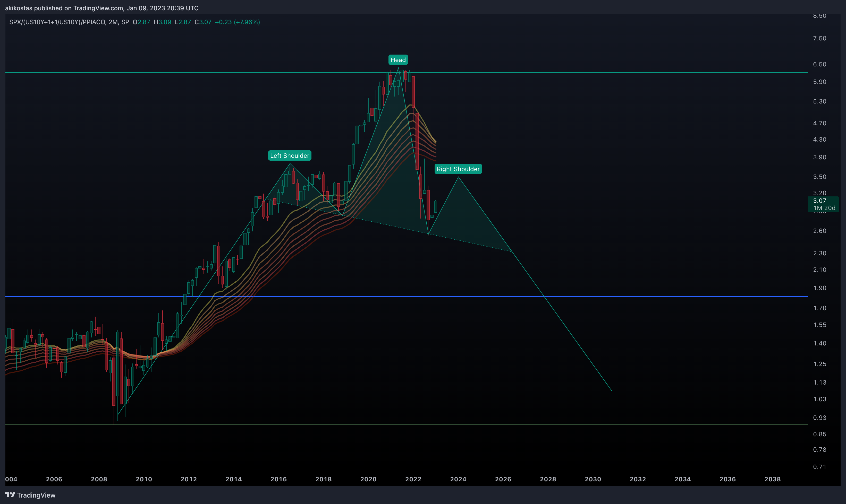
Task: Click the 2012 label on time axis
Action: pyautogui.click(x=189, y=479)
